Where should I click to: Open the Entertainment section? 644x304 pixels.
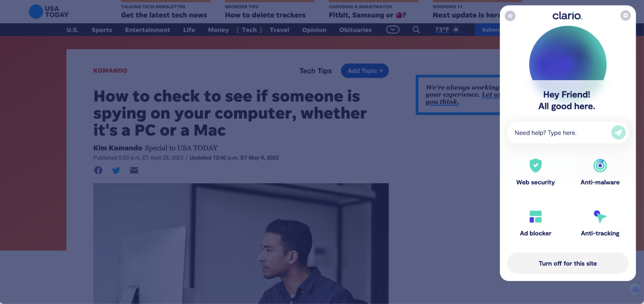coord(148,30)
